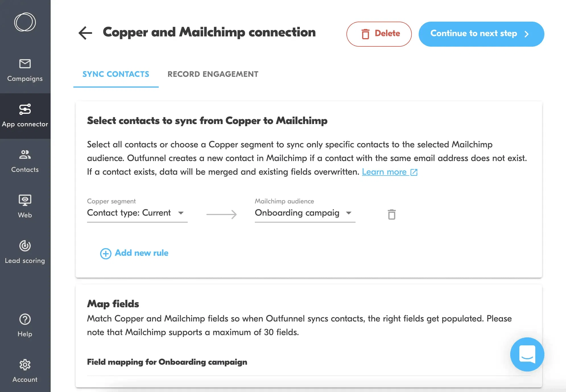566x392 pixels.
Task: Switch to the Record Engagement tab
Action: tap(213, 74)
